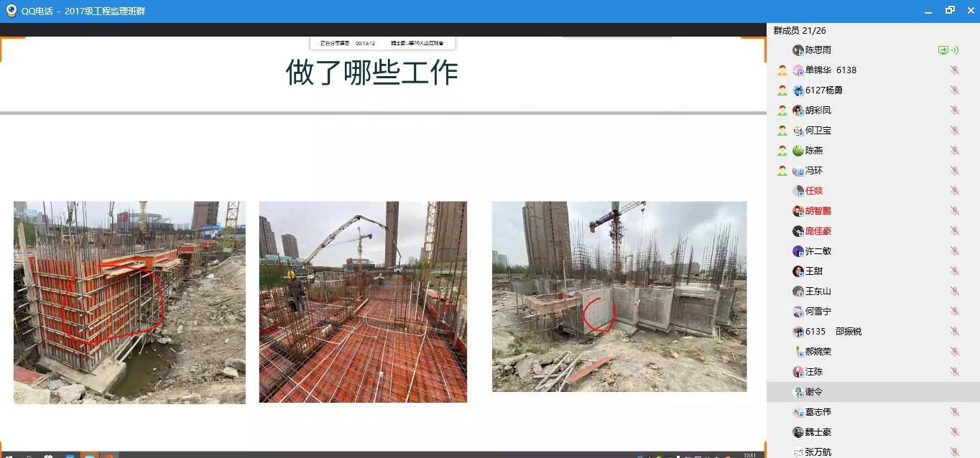
Task: Click the avatar of 魏士豪
Action: (x=798, y=432)
